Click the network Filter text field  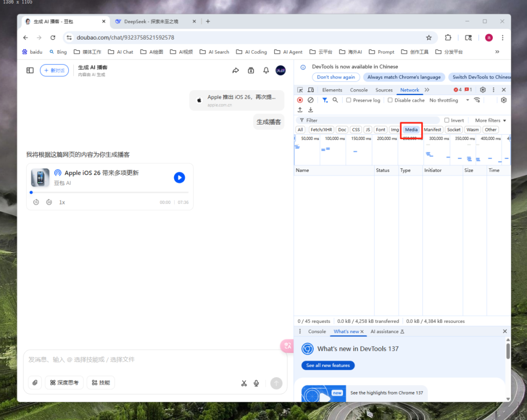[x=368, y=120]
